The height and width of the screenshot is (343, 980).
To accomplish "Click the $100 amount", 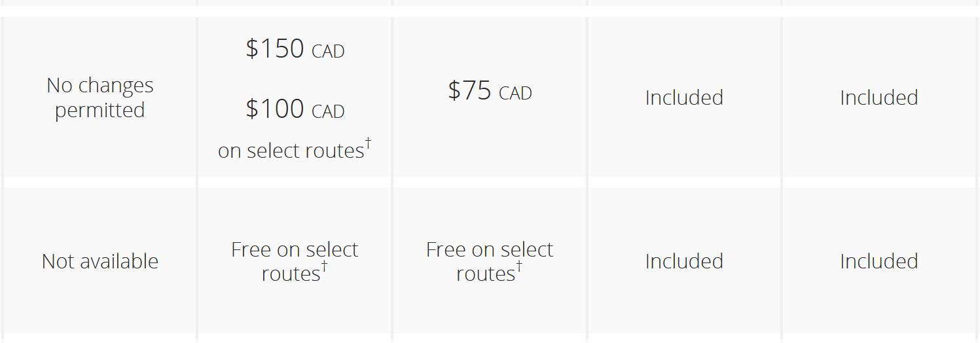I will [275, 109].
